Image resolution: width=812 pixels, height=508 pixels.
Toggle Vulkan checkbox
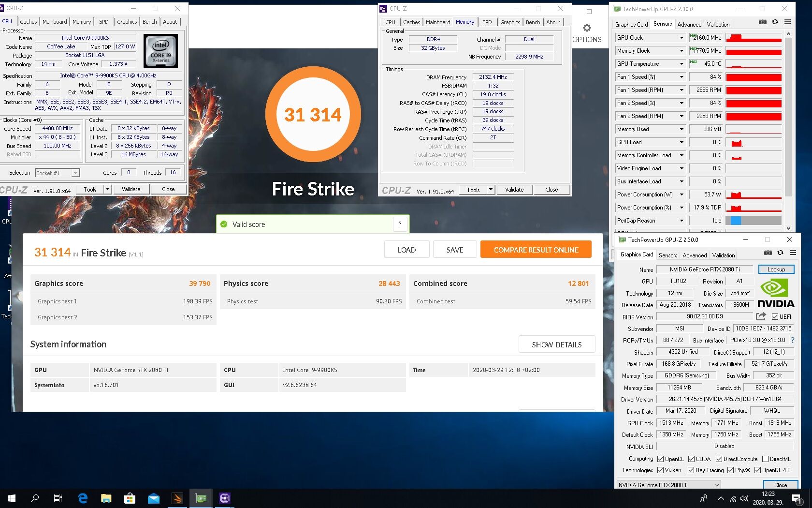pos(660,470)
